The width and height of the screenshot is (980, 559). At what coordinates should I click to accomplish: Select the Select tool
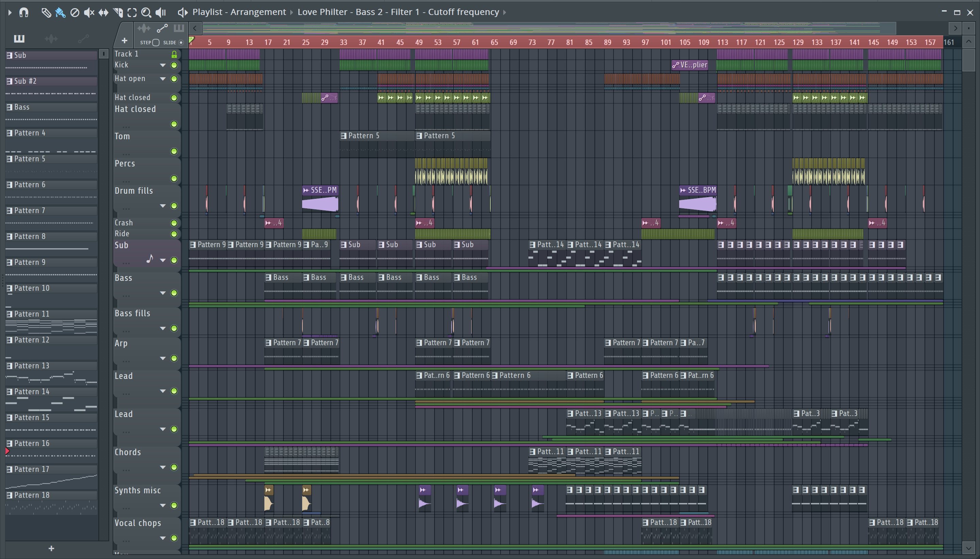[132, 12]
